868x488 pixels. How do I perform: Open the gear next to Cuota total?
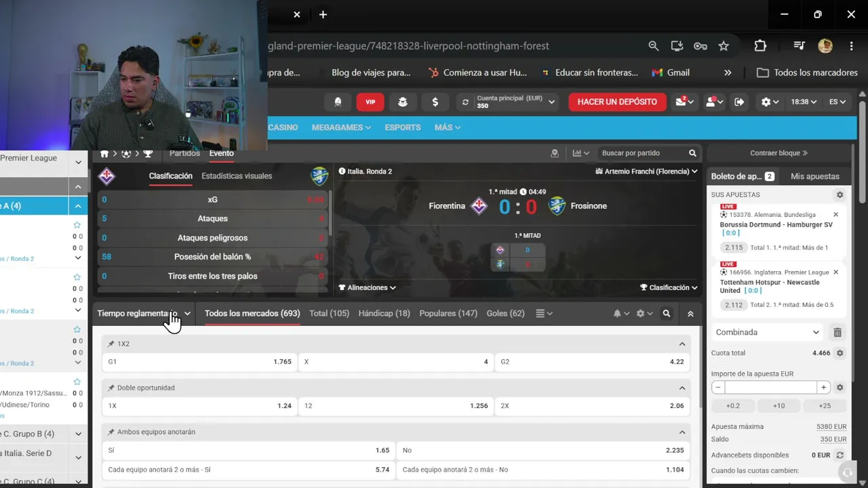pyautogui.click(x=840, y=353)
